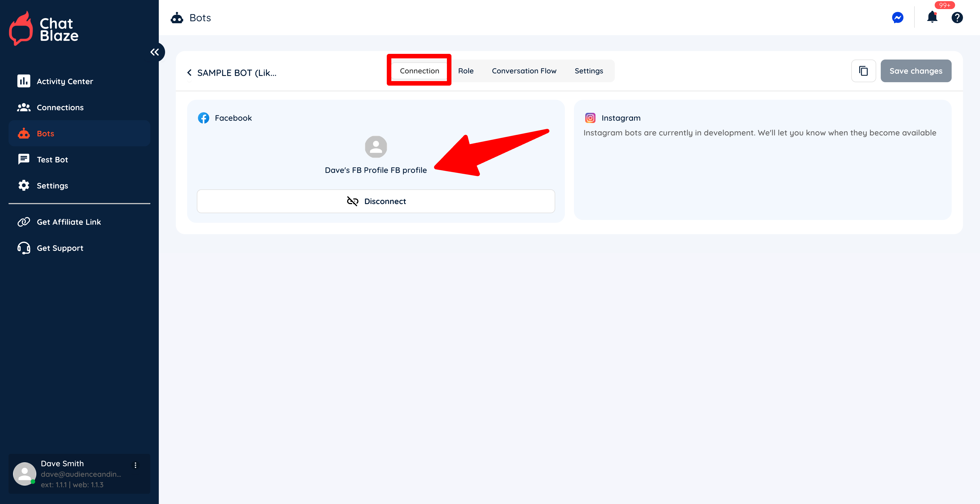Open Activity Center in sidebar

[x=65, y=81]
